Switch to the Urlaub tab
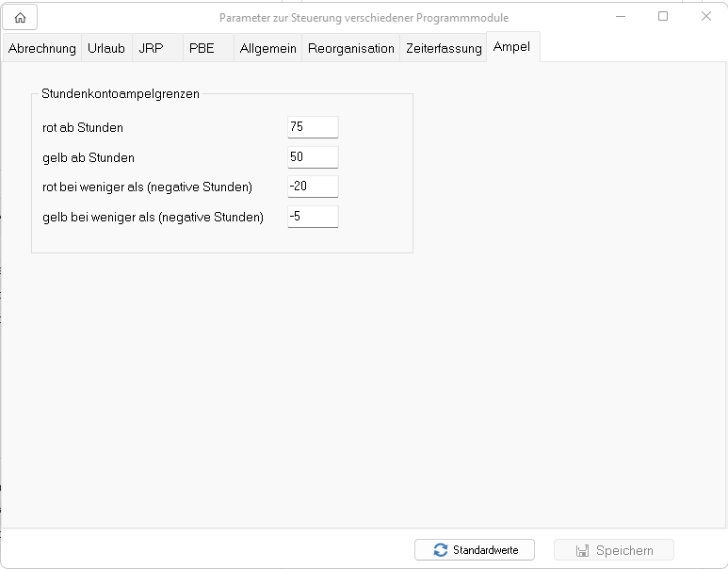728x569 pixels. (105, 48)
